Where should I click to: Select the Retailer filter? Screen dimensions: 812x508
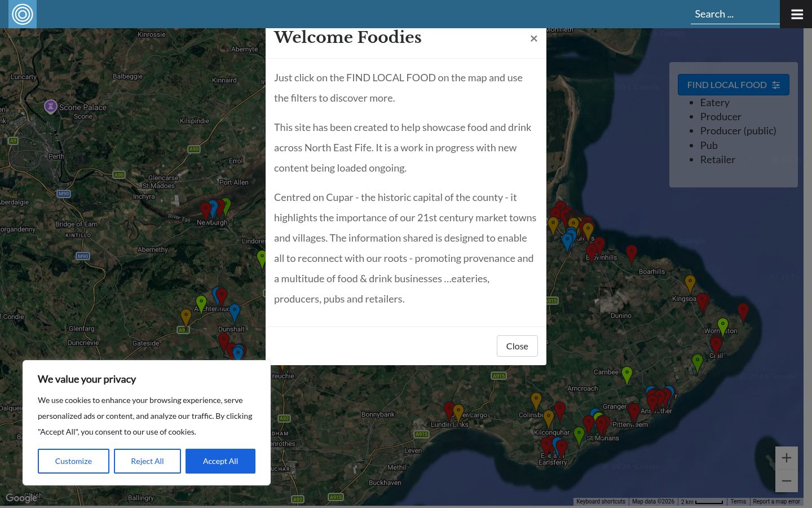pyautogui.click(x=718, y=159)
